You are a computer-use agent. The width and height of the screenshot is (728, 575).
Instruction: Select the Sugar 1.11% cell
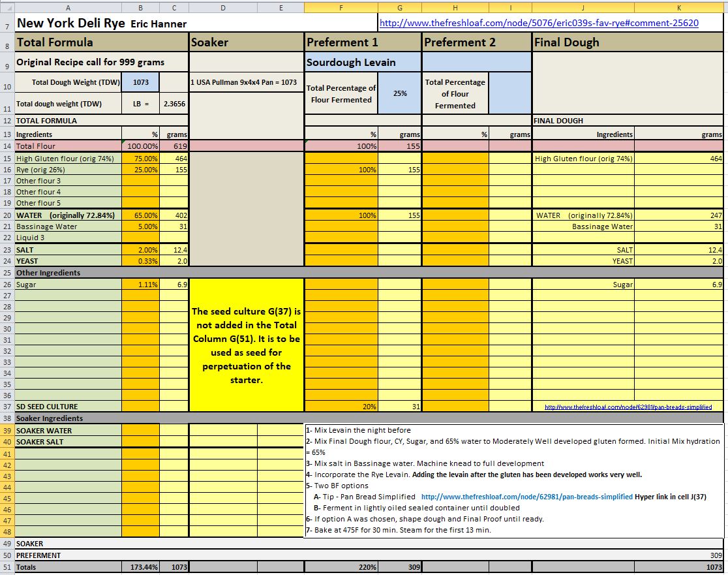coord(140,285)
